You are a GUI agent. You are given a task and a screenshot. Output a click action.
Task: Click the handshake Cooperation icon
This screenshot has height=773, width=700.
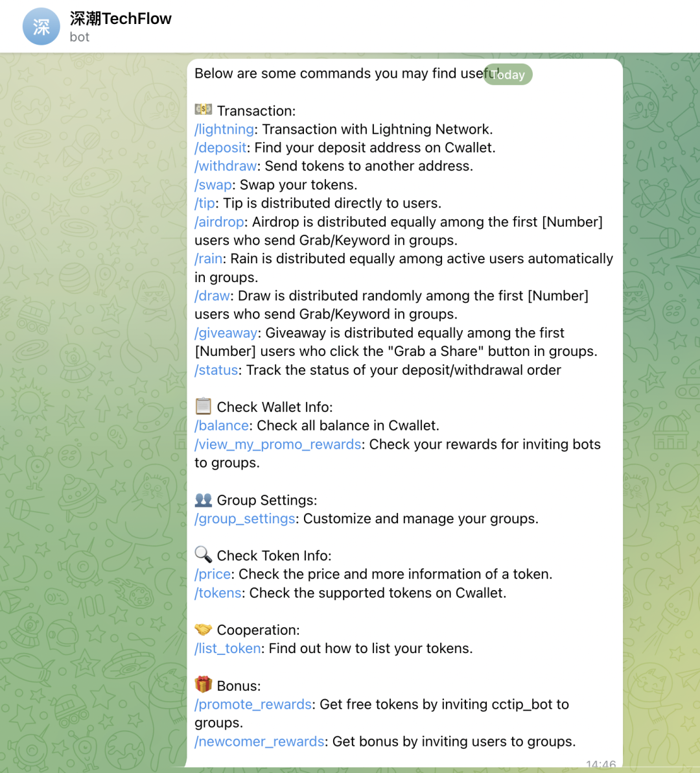tap(202, 629)
